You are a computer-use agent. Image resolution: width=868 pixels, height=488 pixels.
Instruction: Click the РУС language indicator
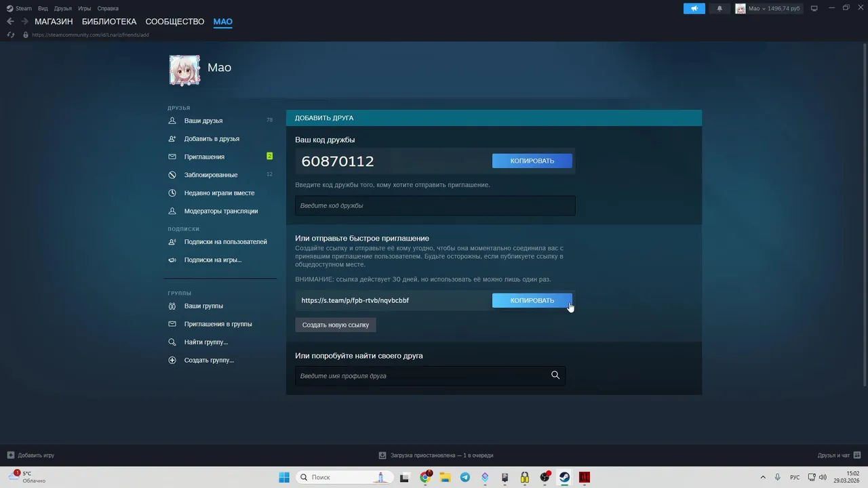click(795, 478)
